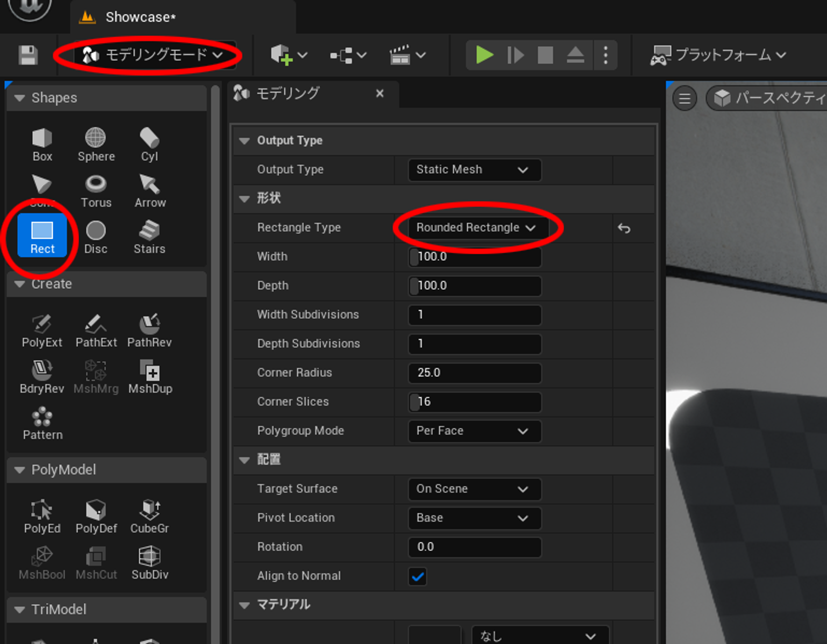Collapse the 配置 category
Viewport: 827px width, 644px height.
(245, 460)
